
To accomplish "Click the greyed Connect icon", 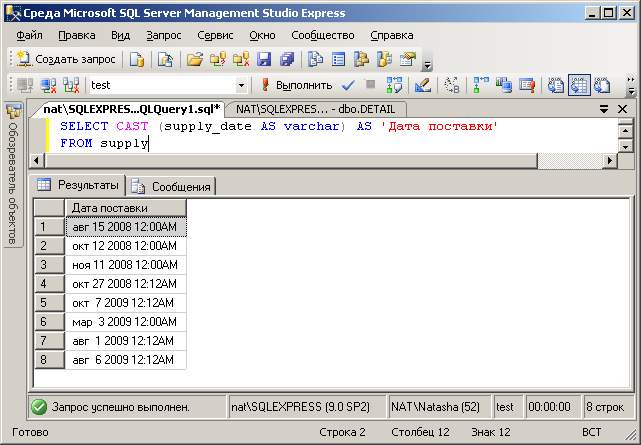I will (x=25, y=85).
